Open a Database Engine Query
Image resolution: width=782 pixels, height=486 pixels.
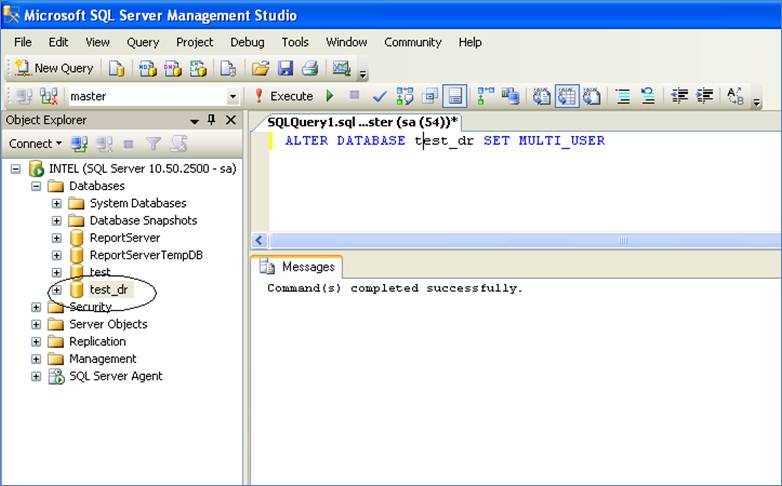[116, 68]
